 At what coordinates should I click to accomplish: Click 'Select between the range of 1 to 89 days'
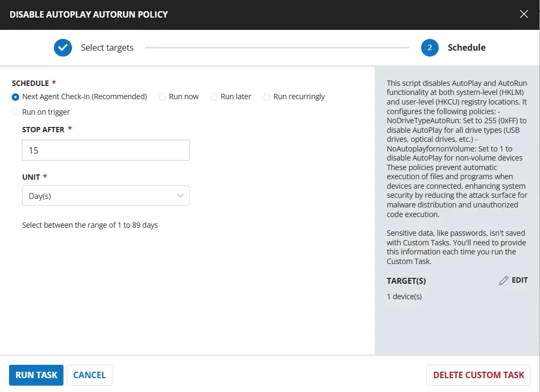click(90, 225)
